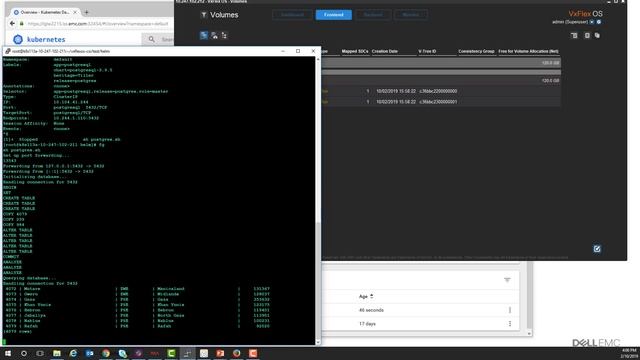The height and width of the screenshot is (360, 640).
Task: Click the edit pencil icon at VxFlex window bottom
Action: click(x=597, y=249)
